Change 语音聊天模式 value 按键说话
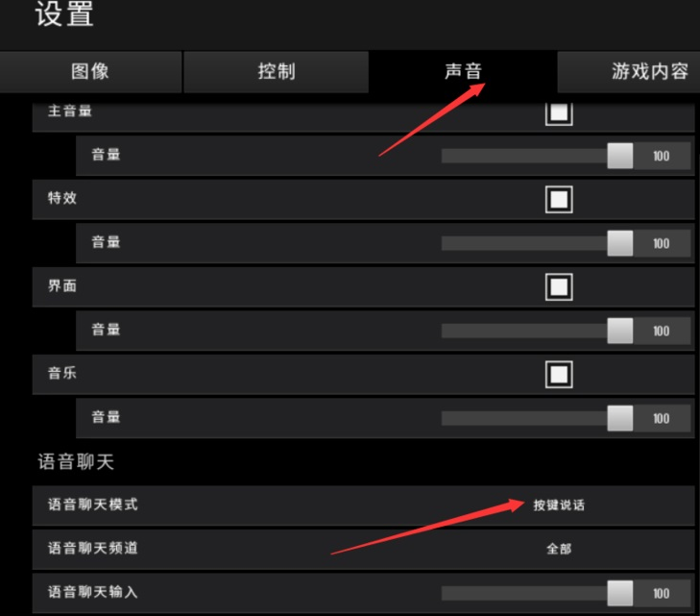 tap(559, 505)
